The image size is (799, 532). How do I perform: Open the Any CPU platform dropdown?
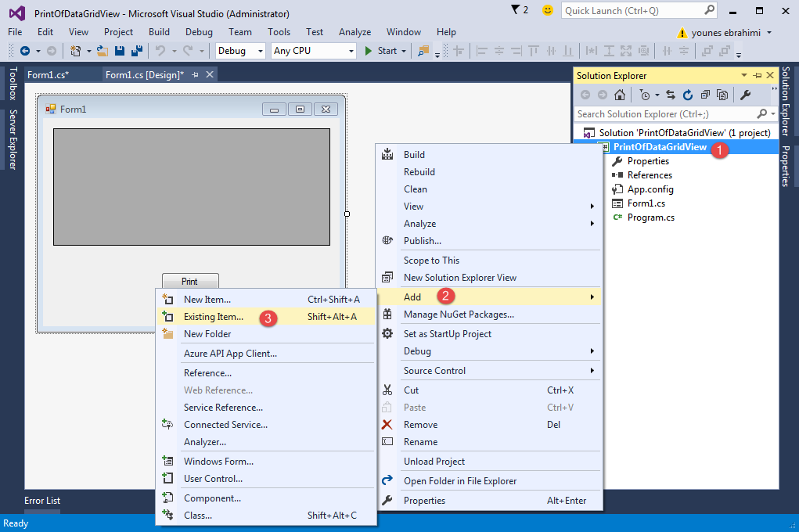coord(313,51)
